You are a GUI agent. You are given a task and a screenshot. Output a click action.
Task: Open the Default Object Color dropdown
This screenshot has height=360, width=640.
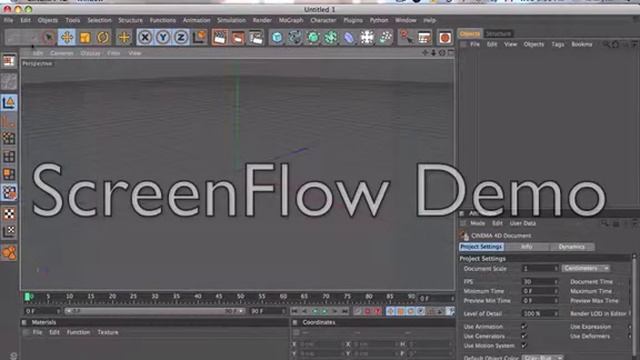pyautogui.click(x=542, y=358)
